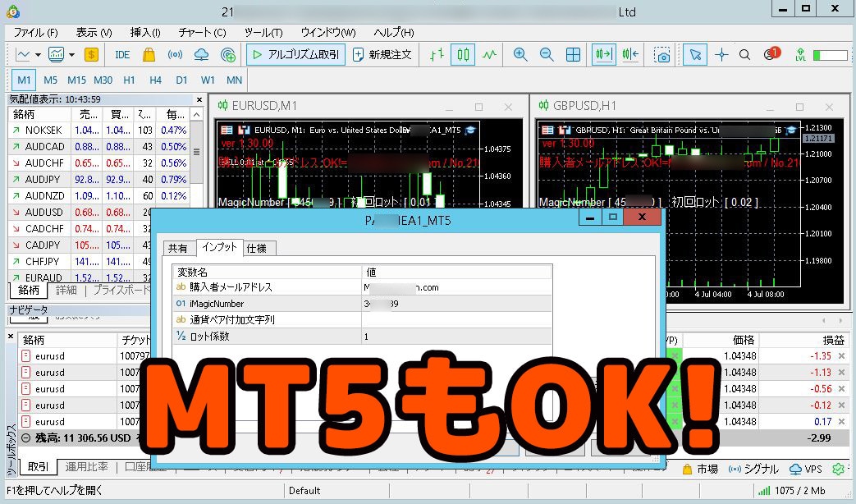Image resolution: width=856 pixels, height=504 pixels.
Task: Open the ヘルプ menu
Action: (394, 33)
